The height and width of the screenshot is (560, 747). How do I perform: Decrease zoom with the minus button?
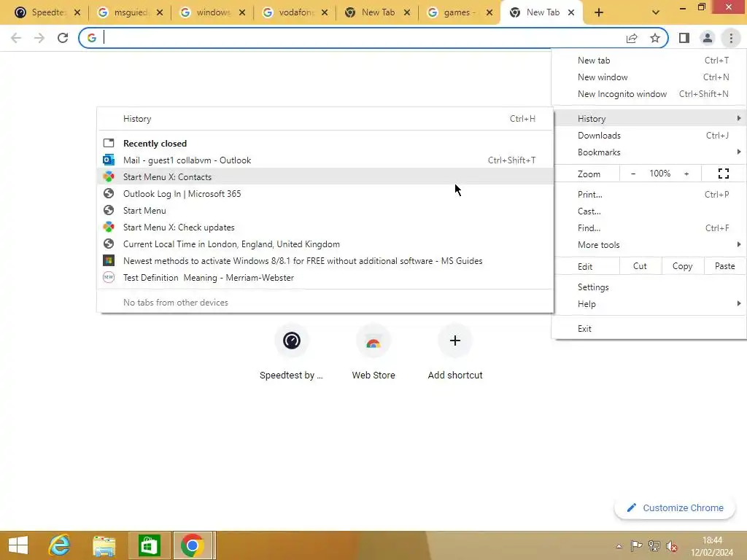pos(633,174)
